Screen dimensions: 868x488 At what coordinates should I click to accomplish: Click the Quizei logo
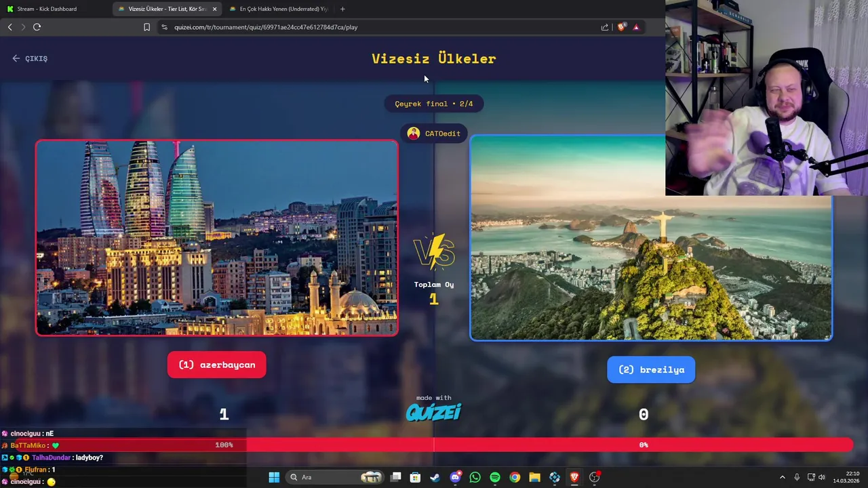click(x=434, y=411)
